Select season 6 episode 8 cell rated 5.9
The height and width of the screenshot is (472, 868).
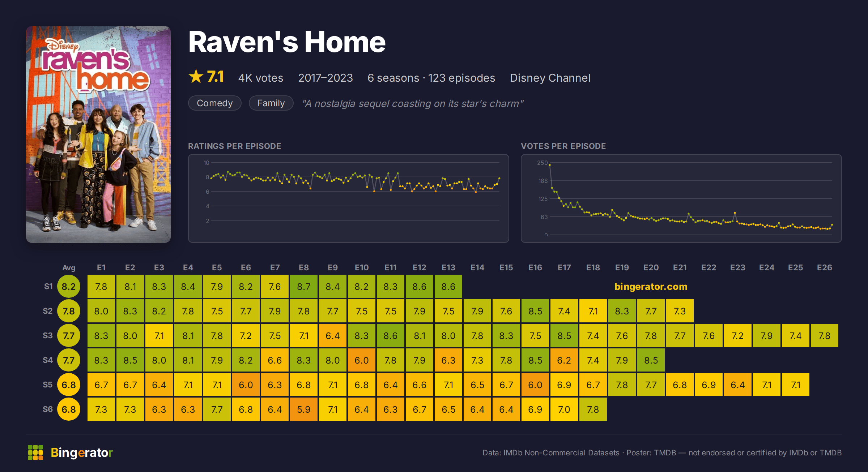304,409
